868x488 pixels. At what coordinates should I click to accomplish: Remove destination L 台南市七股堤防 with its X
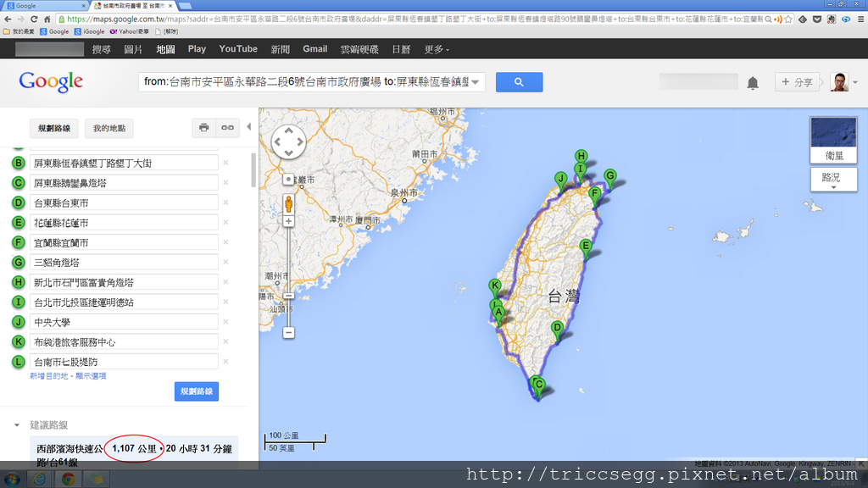click(225, 362)
